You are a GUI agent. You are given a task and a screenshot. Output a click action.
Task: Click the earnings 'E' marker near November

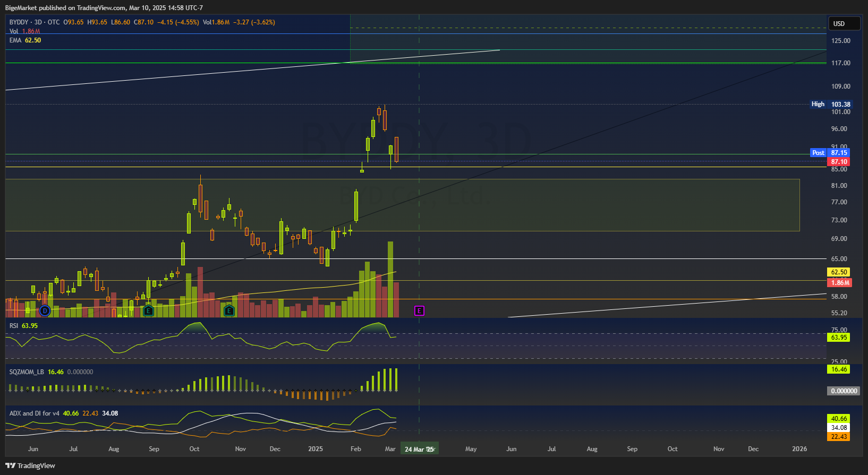click(229, 310)
